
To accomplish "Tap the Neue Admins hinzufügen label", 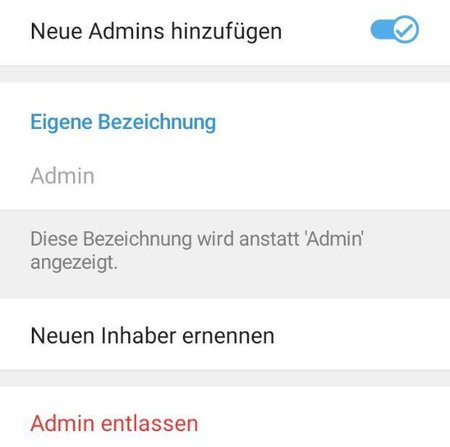I will [x=156, y=31].
